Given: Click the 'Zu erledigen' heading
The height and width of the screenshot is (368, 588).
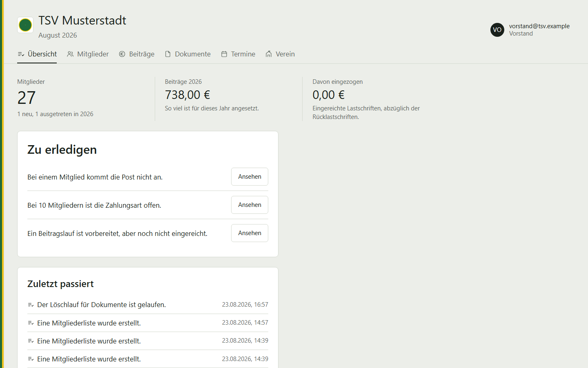Looking at the screenshot, I should [62, 150].
